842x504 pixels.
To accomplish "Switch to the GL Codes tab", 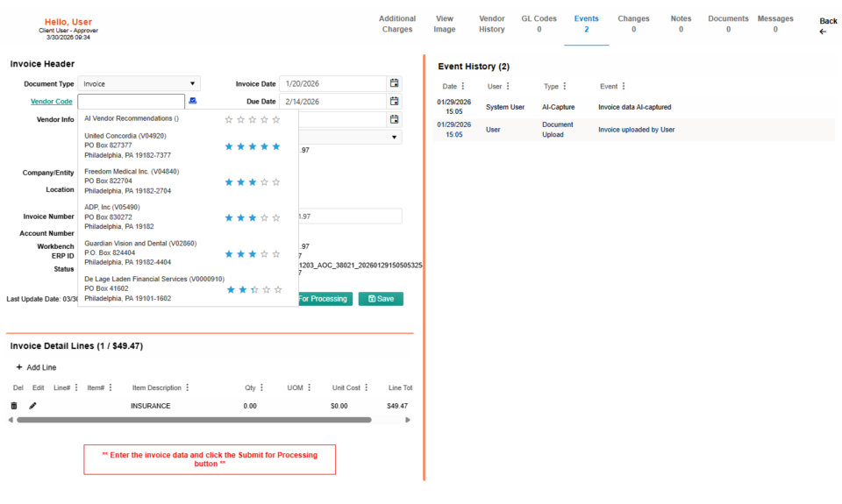I will 539,24.
